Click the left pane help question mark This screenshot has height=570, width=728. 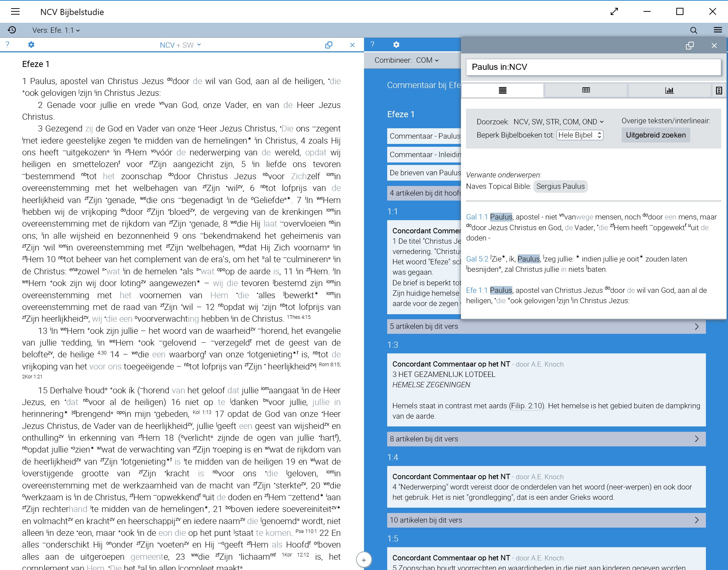point(7,45)
